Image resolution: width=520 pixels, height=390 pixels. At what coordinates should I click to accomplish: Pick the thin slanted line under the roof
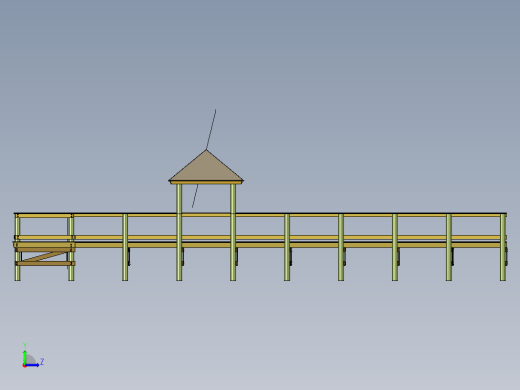point(195,196)
